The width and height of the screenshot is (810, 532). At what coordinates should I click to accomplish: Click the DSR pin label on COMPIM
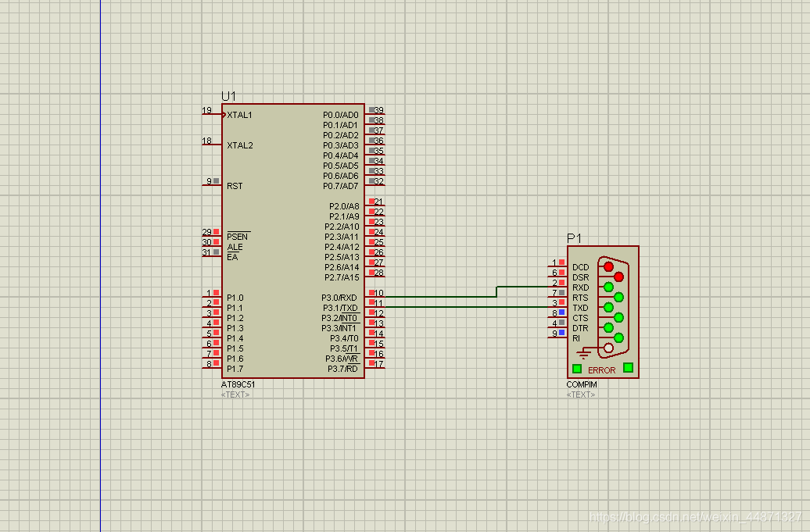(581, 277)
